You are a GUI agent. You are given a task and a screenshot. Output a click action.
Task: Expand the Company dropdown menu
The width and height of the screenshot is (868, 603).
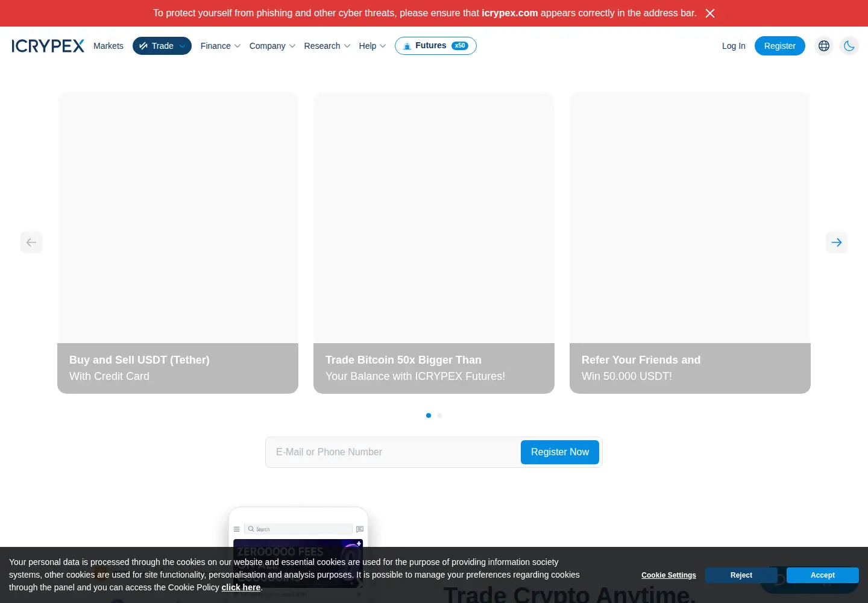(x=272, y=46)
